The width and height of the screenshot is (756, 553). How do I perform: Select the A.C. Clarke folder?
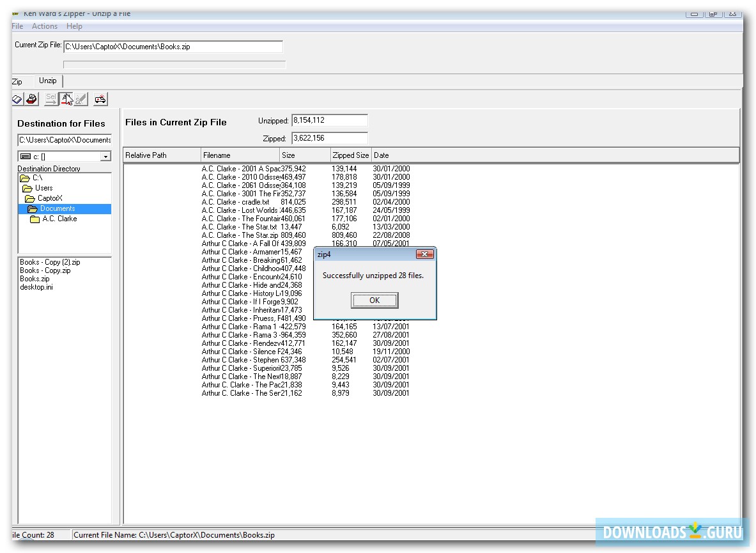[54, 219]
